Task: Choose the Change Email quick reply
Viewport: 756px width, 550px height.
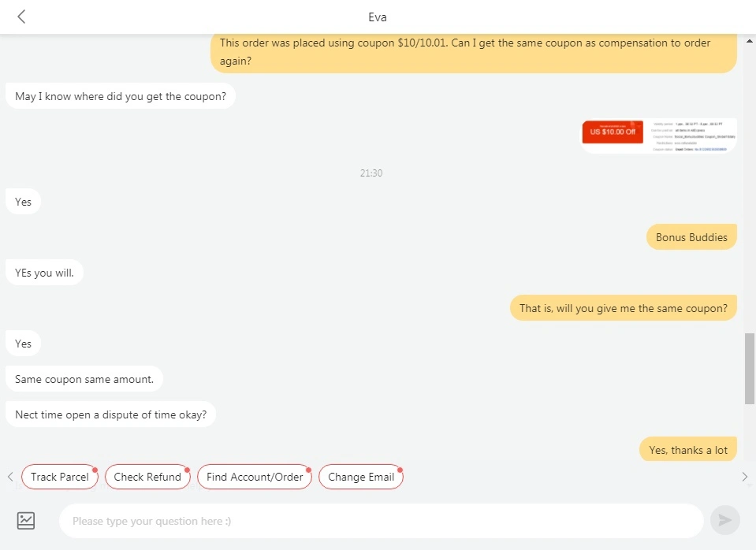Action: point(361,477)
